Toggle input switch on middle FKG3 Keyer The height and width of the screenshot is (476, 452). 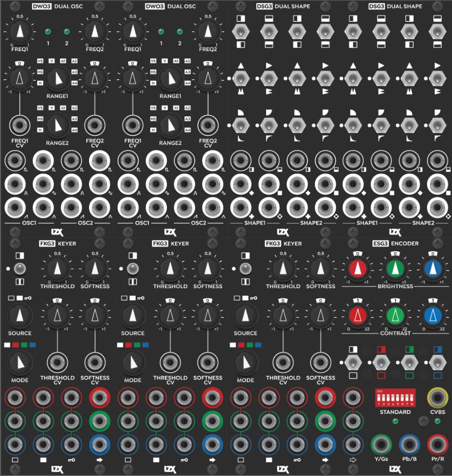(133, 269)
